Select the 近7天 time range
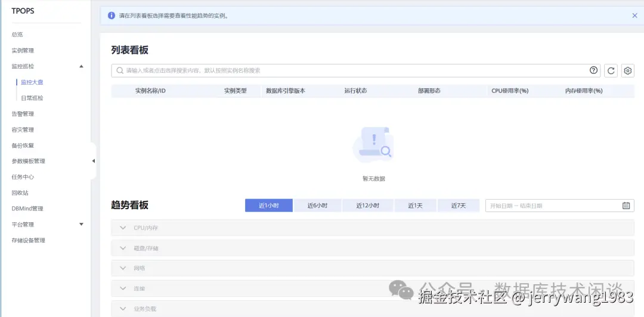The image size is (644, 317). [459, 206]
